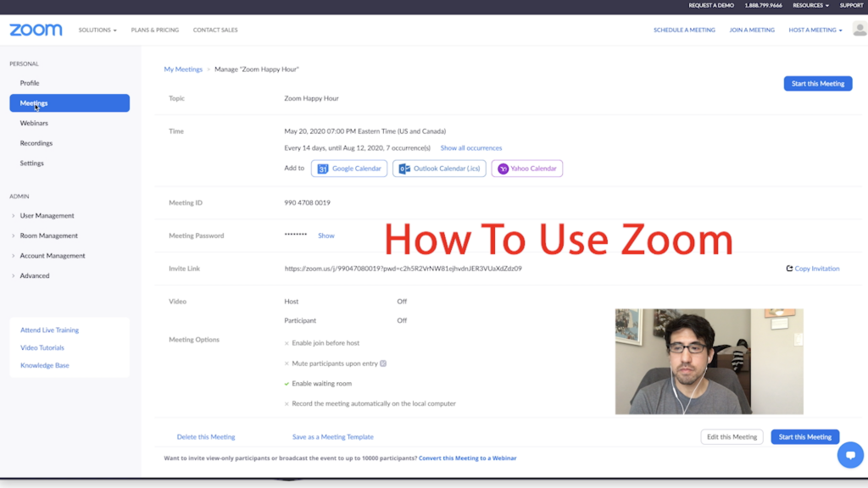868x488 pixels.
Task: Select the Yahoo Calendar option
Action: tap(526, 168)
